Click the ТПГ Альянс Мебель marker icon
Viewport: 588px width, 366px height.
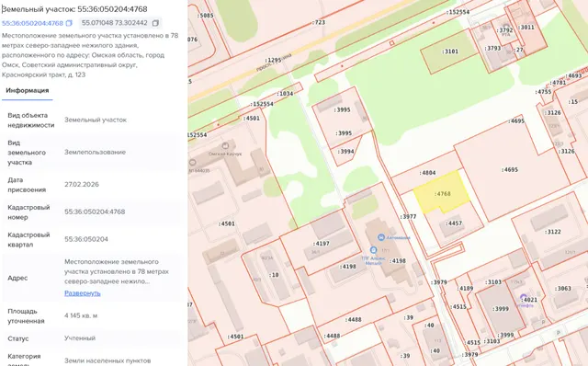tap(373, 249)
